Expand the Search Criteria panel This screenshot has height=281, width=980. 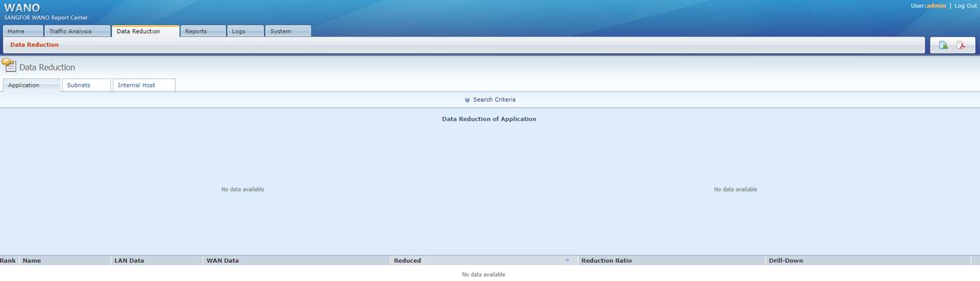tap(490, 100)
